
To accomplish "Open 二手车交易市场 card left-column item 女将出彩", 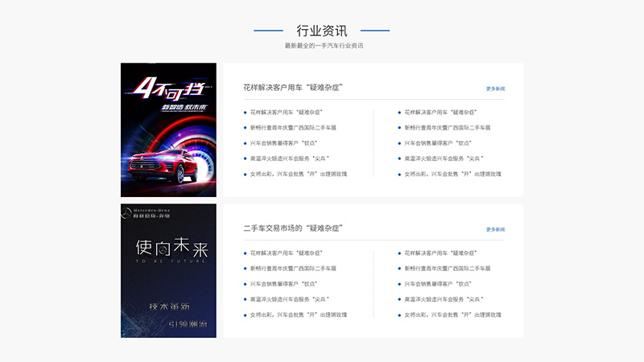I will tap(299, 315).
